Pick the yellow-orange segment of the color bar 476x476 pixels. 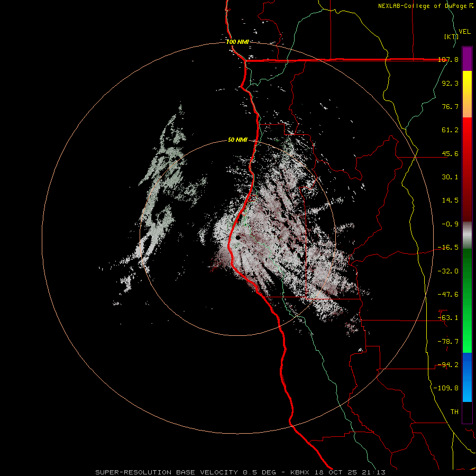pos(467,94)
